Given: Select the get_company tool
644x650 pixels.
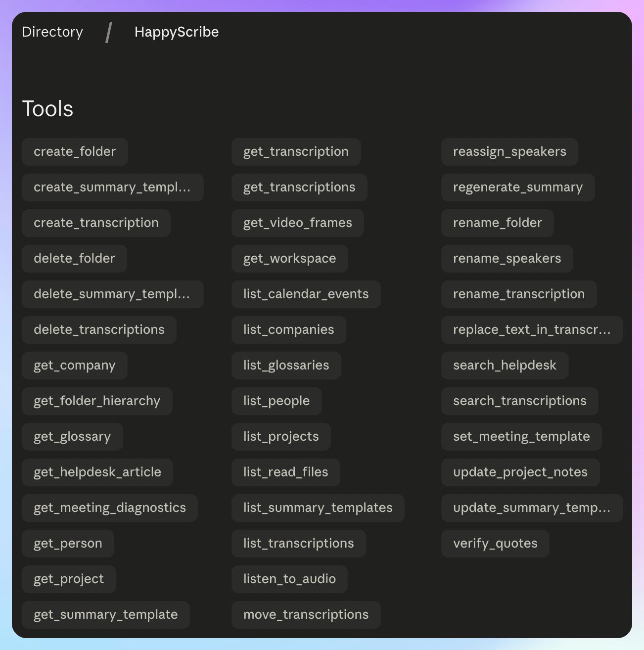Looking at the screenshot, I should (75, 366).
